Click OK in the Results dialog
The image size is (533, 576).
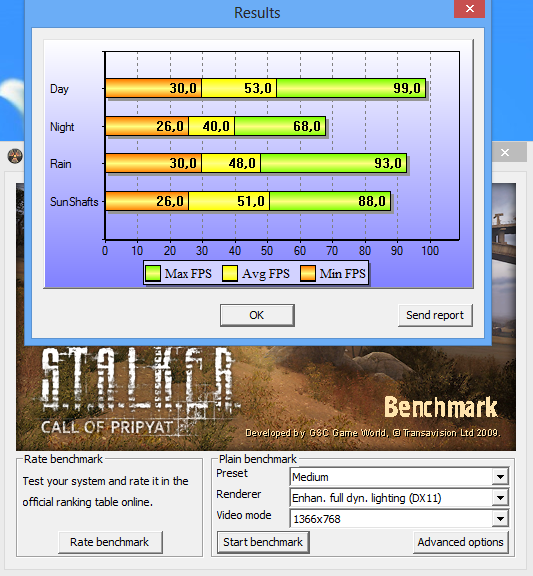click(x=257, y=315)
